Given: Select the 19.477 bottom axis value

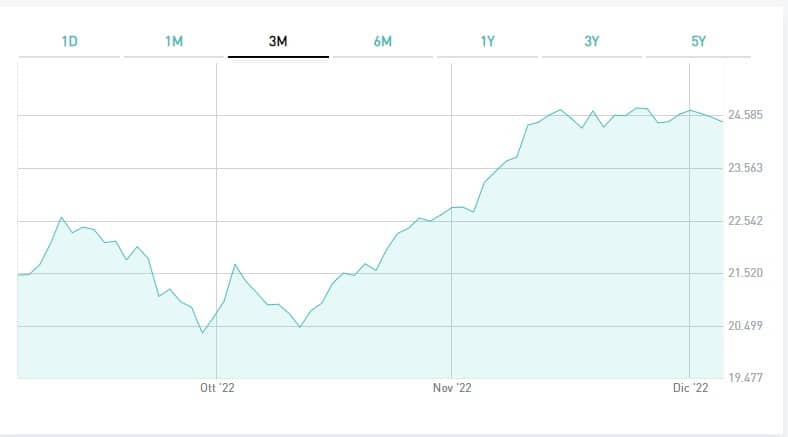Looking at the screenshot, I should (x=746, y=378).
